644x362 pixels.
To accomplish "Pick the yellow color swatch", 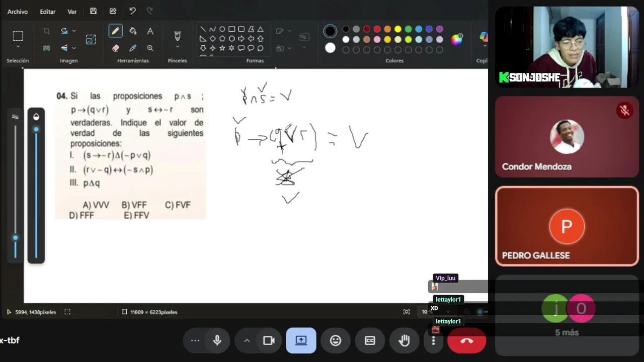I will click(398, 29).
